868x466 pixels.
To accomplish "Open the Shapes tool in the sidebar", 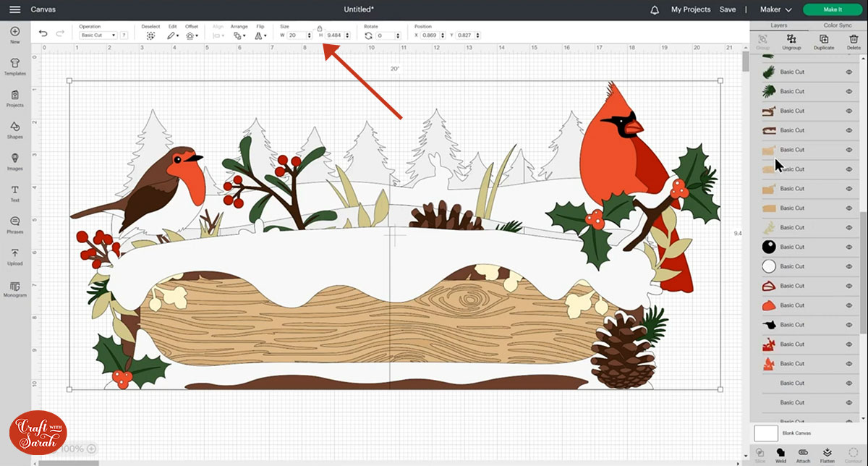I will click(x=14, y=129).
